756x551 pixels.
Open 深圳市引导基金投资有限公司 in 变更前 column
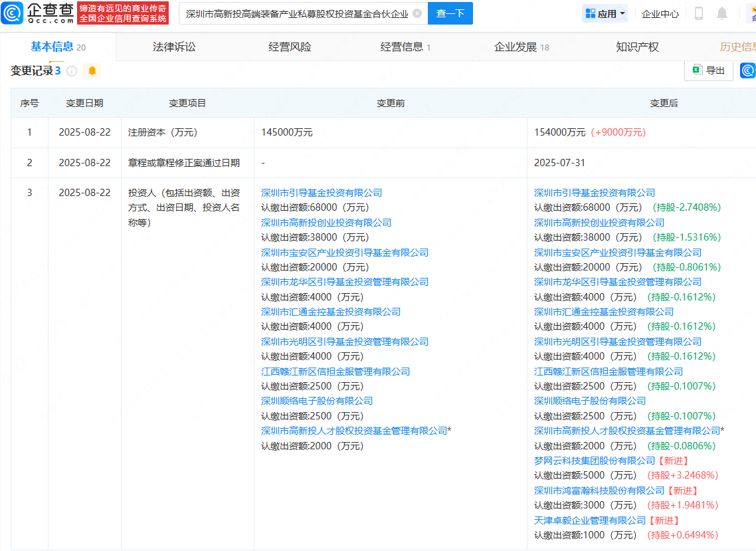[x=321, y=193]
